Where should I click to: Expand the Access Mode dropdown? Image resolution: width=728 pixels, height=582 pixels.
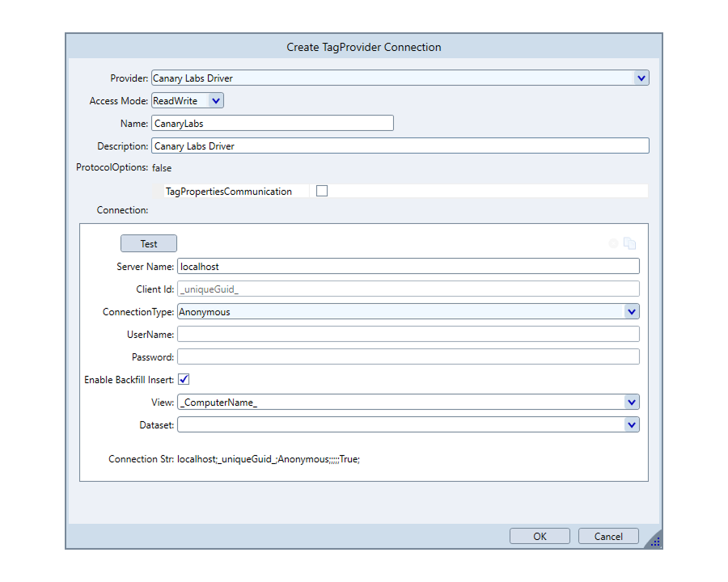[x=215, y=101]
